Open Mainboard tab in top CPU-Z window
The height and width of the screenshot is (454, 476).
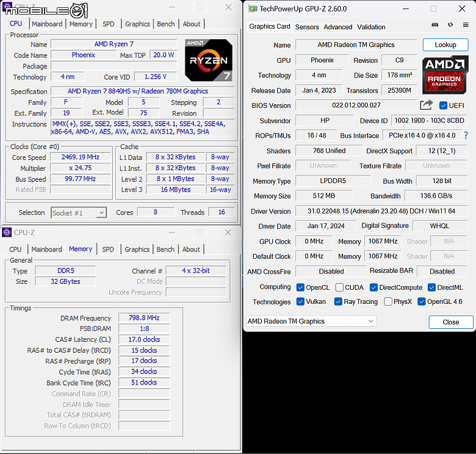coord(47,24)
